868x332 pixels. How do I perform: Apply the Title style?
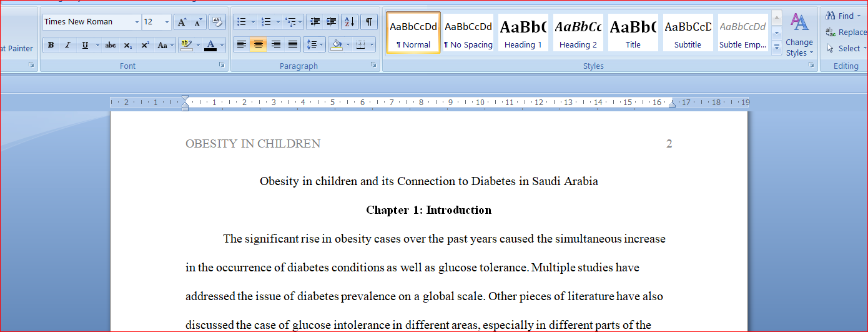[633, 33]
